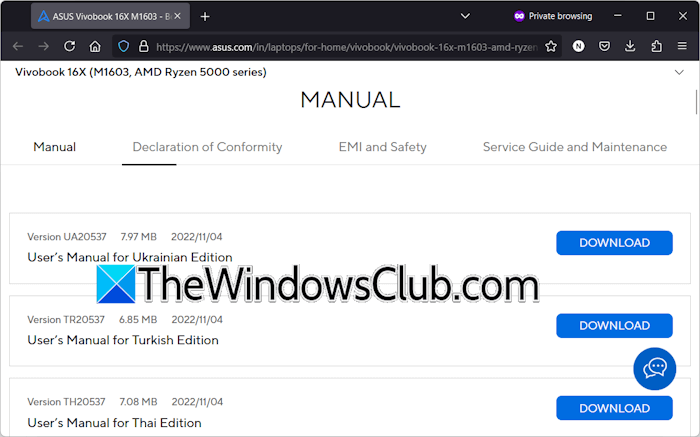
Task: Open the list all tabs dropdown arrow
Action: click(465, 16)
